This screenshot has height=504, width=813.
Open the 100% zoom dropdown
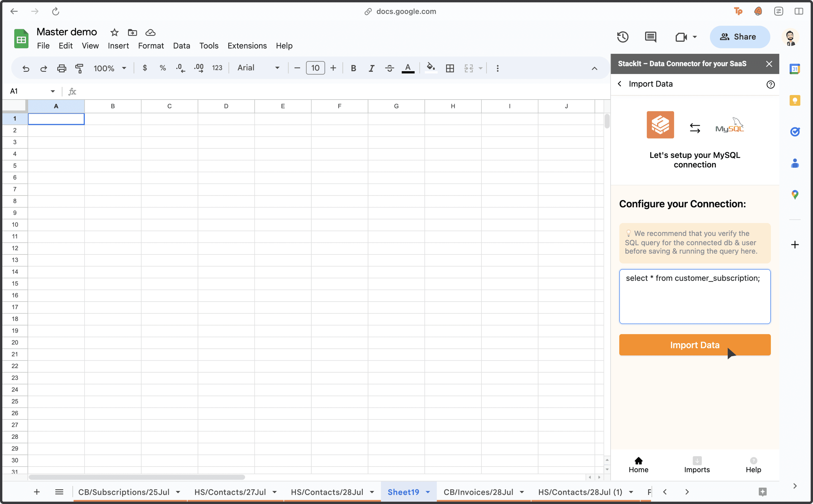[110, 68]
